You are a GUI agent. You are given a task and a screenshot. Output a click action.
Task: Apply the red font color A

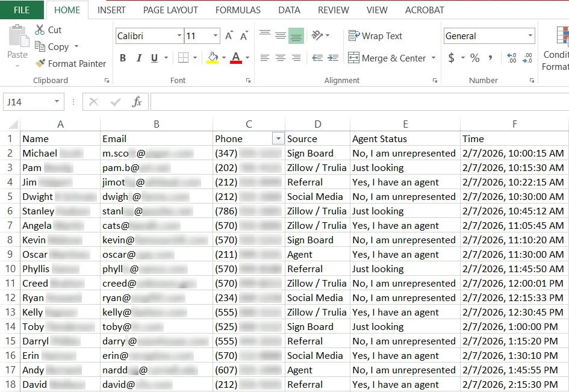click(236, 58)
